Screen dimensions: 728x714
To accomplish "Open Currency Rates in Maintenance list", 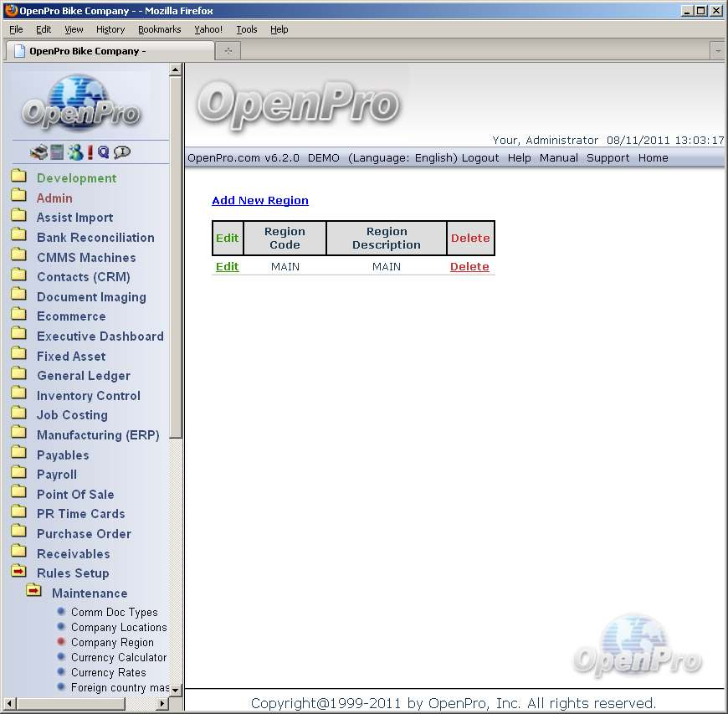I will click(x=108, y=672).
